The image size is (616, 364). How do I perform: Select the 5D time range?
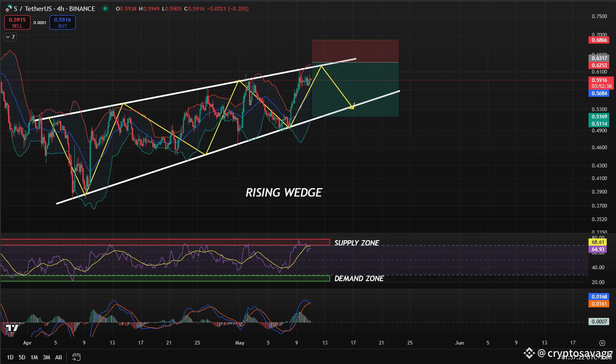22,357
